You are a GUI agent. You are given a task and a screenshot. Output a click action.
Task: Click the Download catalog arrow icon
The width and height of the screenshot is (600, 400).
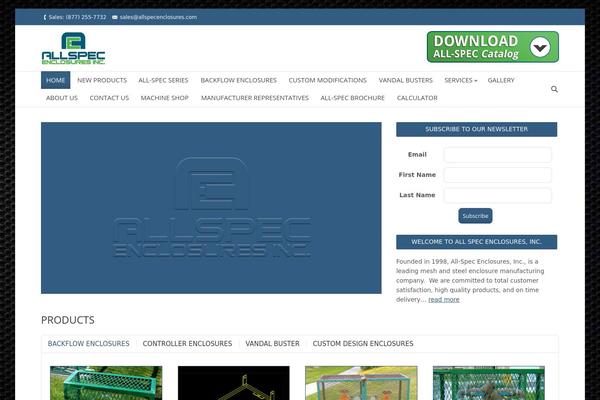(540, 47)
